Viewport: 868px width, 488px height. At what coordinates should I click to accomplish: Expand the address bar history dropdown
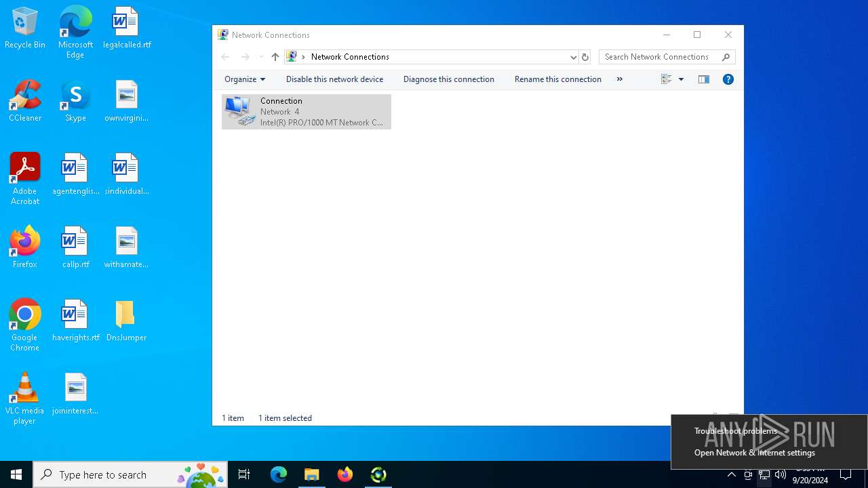(573, 57)
